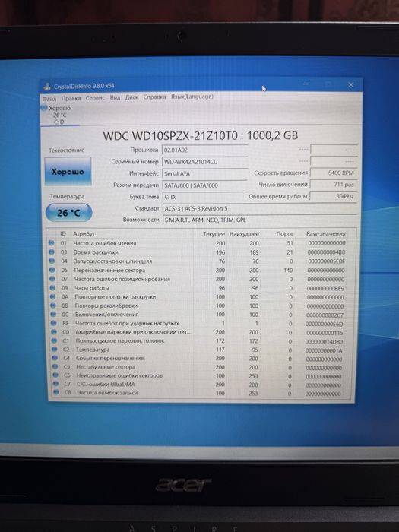The image size is (399, 532).
Task: Click the standard field ACS-3 Revision 5
Action: coord(260,209)
